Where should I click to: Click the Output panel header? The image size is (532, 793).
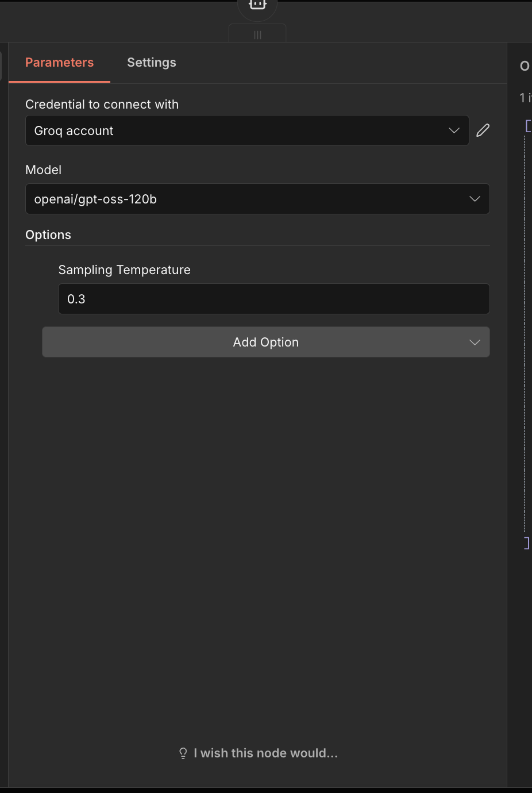(524, 66)
